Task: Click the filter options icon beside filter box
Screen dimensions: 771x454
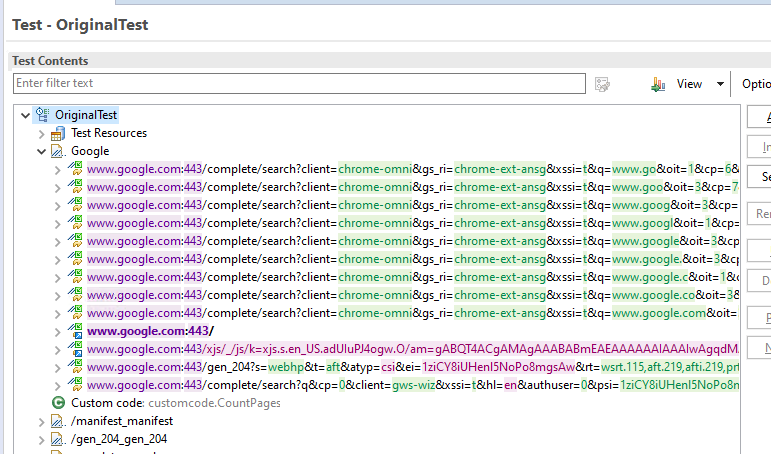Action: pyautogui.click(x=602, y=84)
